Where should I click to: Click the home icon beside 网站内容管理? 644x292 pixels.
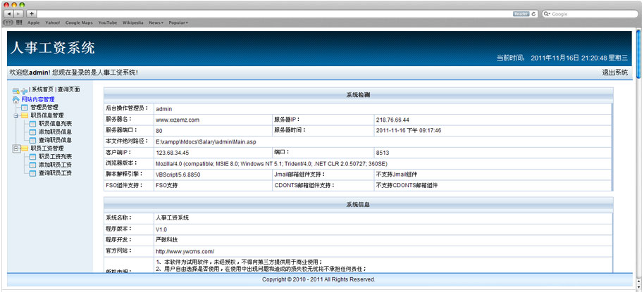point(16,99)
